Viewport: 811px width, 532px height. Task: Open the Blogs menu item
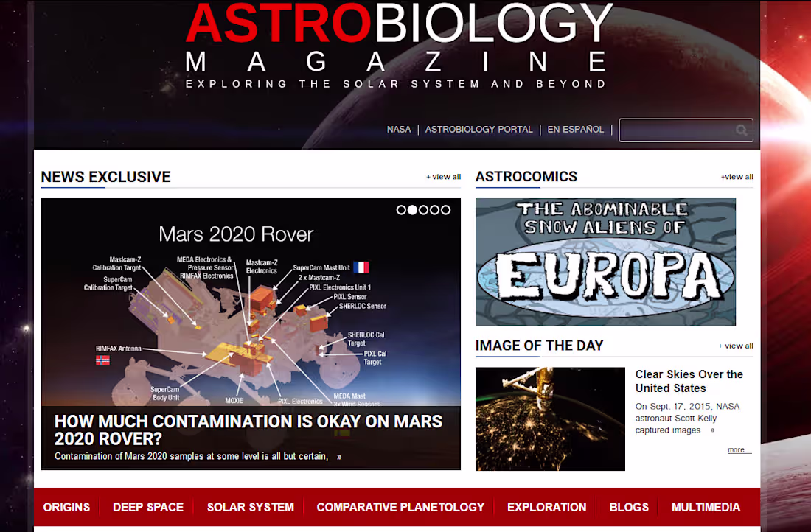[629, 507]
